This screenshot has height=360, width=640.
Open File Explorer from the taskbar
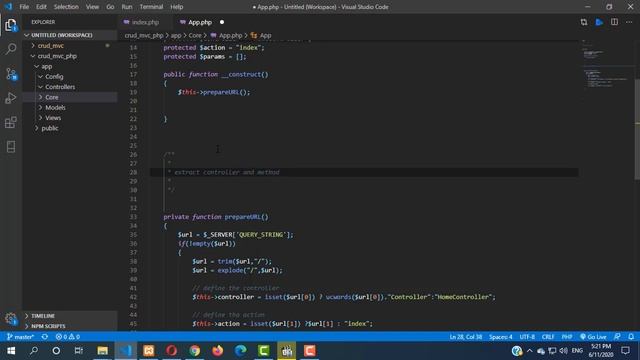(102, 351)
